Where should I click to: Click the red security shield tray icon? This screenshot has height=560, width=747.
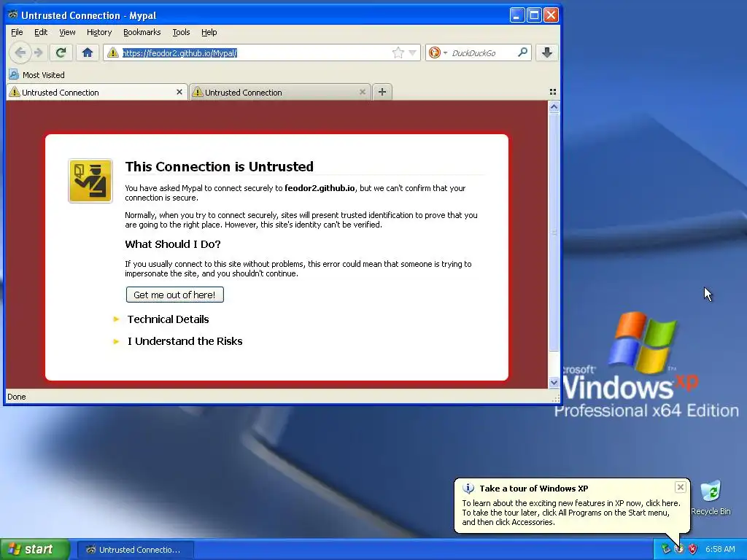(693, 550)
